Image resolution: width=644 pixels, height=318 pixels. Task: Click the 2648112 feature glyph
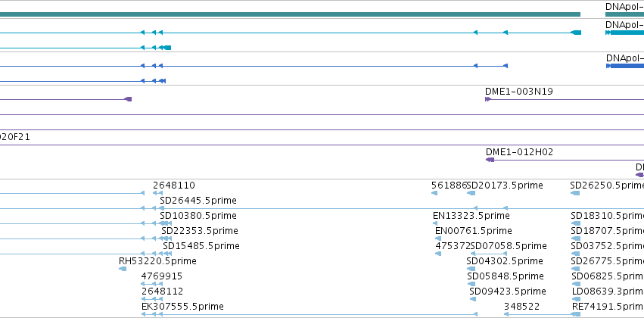pos(152,299)
